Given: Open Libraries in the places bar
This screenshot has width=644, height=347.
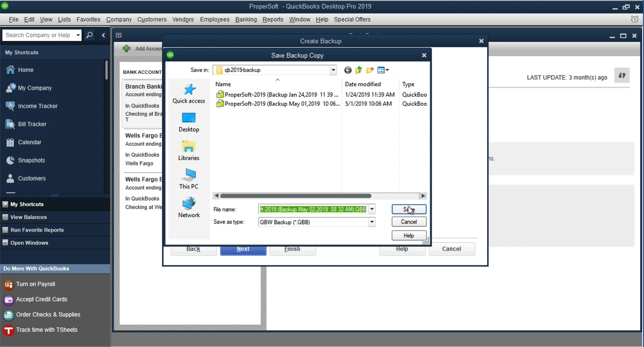Looking at the screenshot, I should pos(189,151).
